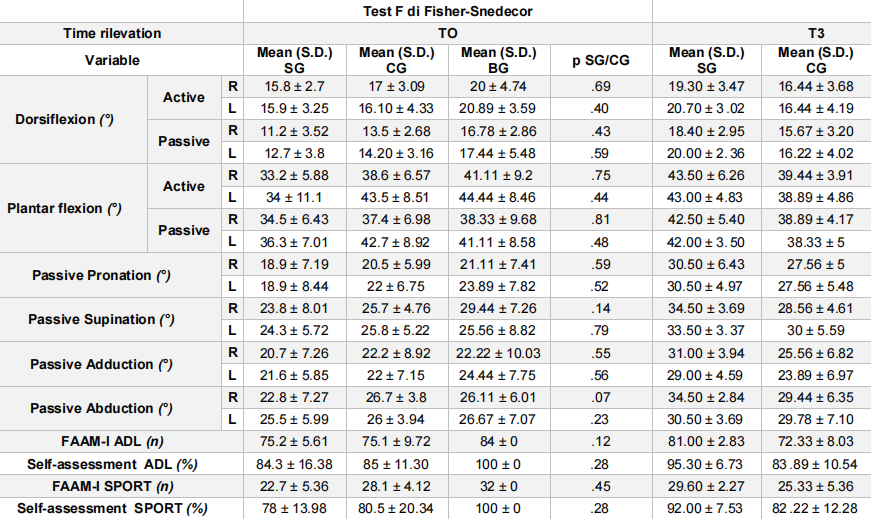Screen dimensions: 871x519
Task: Select the p-value cell showing .07
Action: pyautogui.click(x=598, y=397)
